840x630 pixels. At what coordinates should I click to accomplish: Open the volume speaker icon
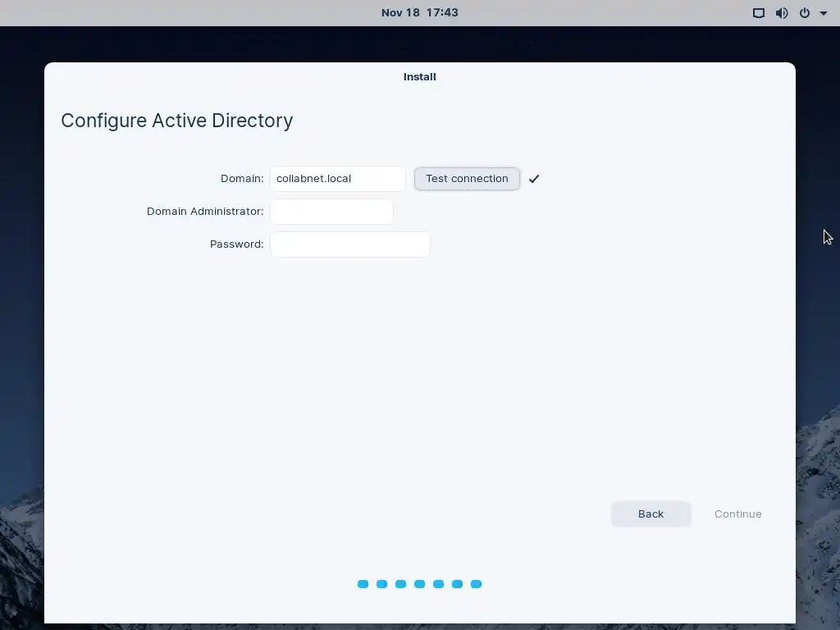(782, 13)
